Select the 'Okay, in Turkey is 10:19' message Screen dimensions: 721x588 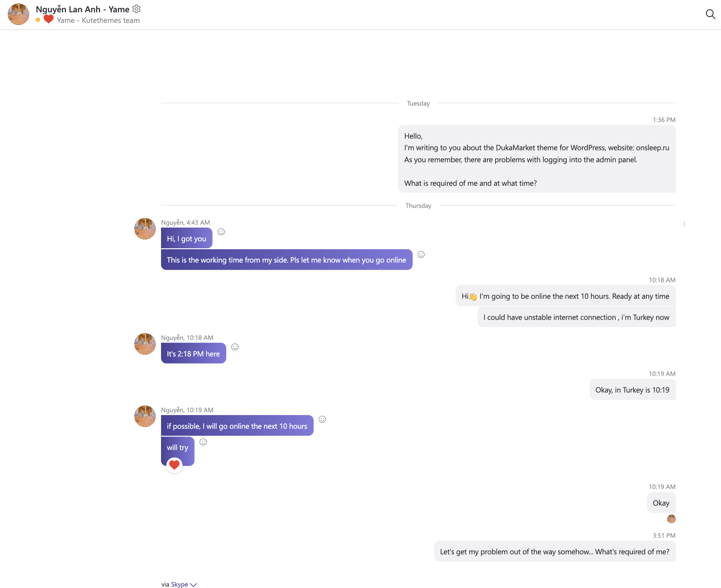[x=632, y=390]
